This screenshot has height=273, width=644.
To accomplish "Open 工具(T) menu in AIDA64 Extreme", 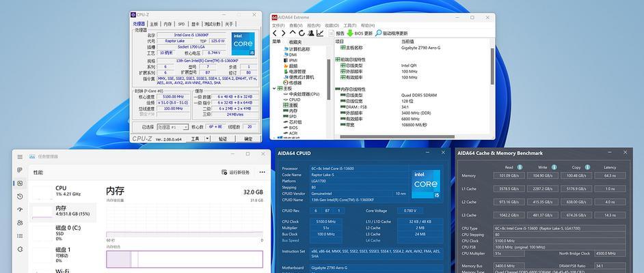I will (x=349, y=25).
